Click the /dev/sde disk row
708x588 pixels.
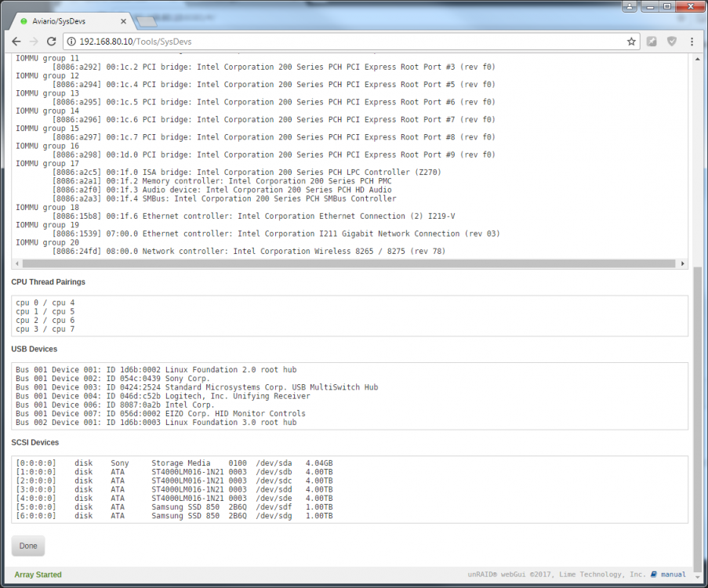click(x=174, y=498)
